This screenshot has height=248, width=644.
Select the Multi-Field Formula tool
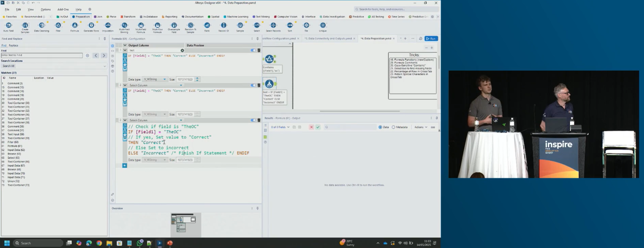(x=141, y=27)
